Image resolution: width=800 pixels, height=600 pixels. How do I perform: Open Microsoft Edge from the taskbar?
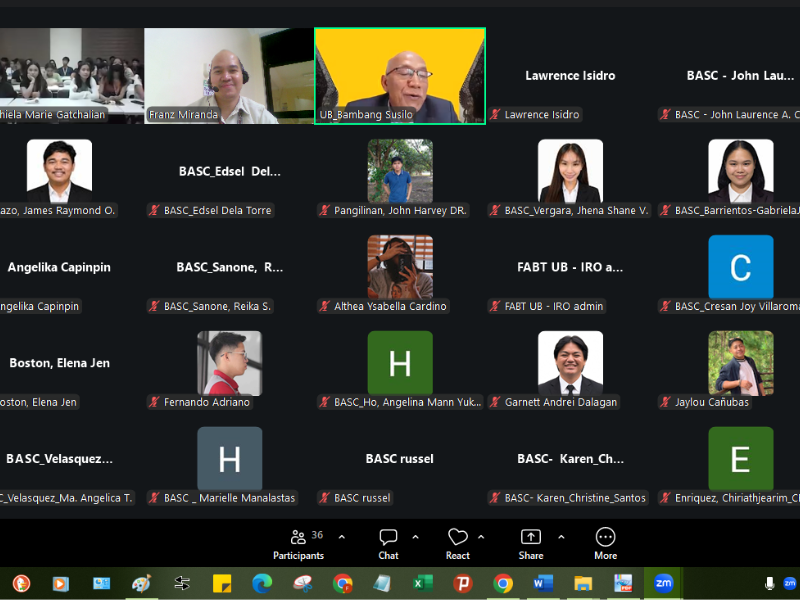tap(262, 583)
